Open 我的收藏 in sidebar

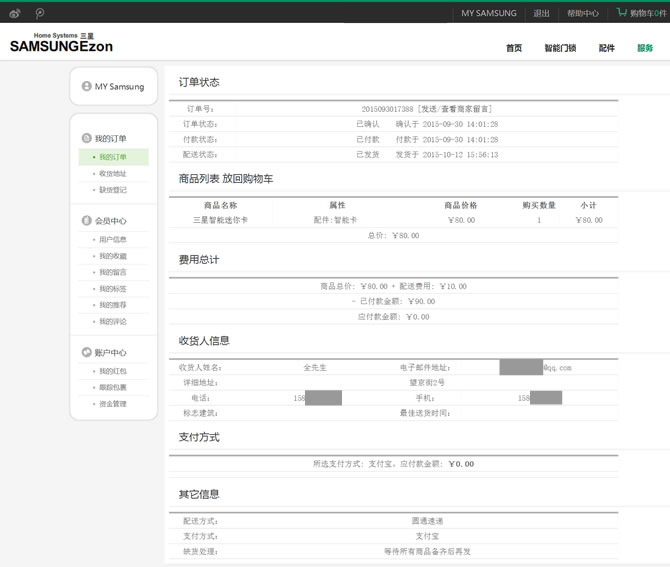pyautogui.click(x=113, y=256)
